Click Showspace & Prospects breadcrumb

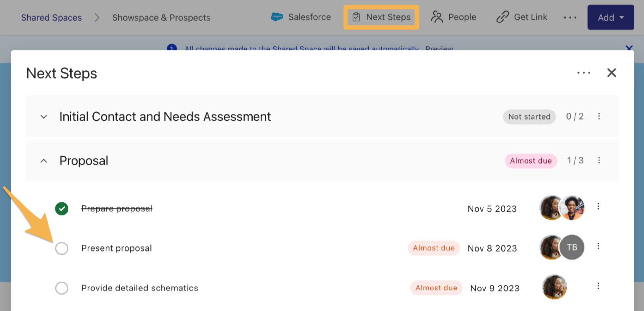point(161,17)
